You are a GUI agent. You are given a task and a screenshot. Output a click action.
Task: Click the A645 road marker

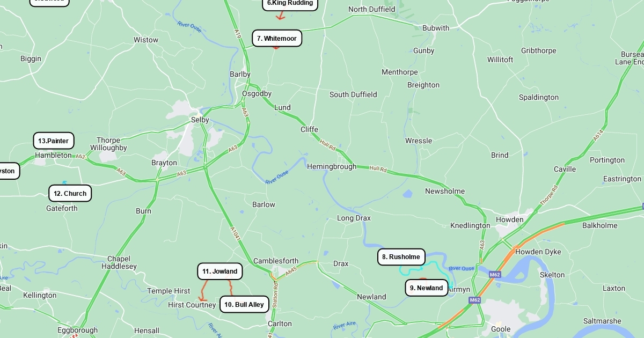(x=291, y=273)
